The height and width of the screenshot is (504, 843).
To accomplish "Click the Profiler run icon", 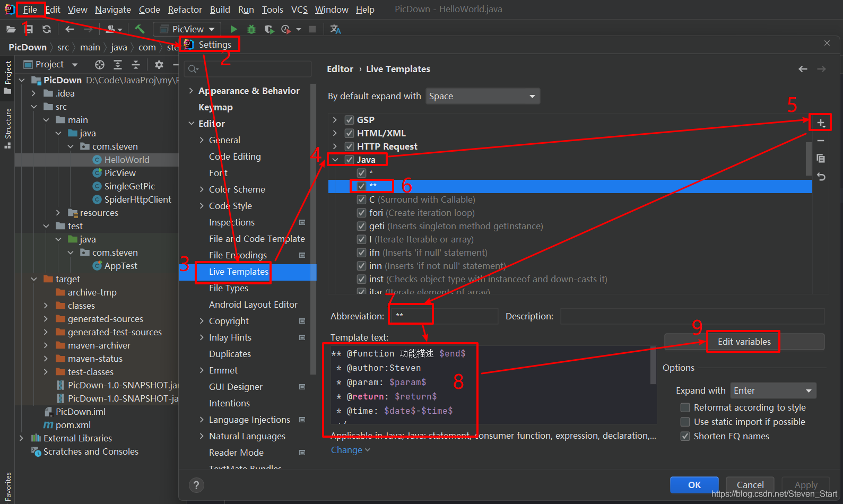I will (286, 29).
